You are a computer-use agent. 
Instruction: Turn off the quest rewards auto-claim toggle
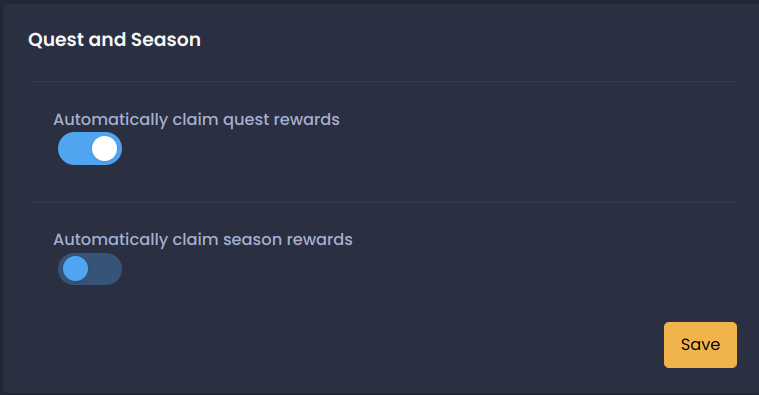pyautogui.click(x=90, y=149)
